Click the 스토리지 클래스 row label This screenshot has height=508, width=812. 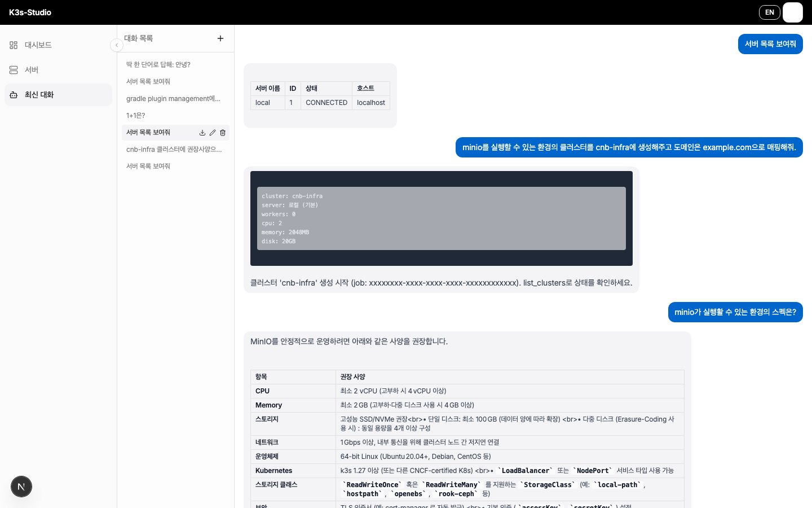(293, 489)
